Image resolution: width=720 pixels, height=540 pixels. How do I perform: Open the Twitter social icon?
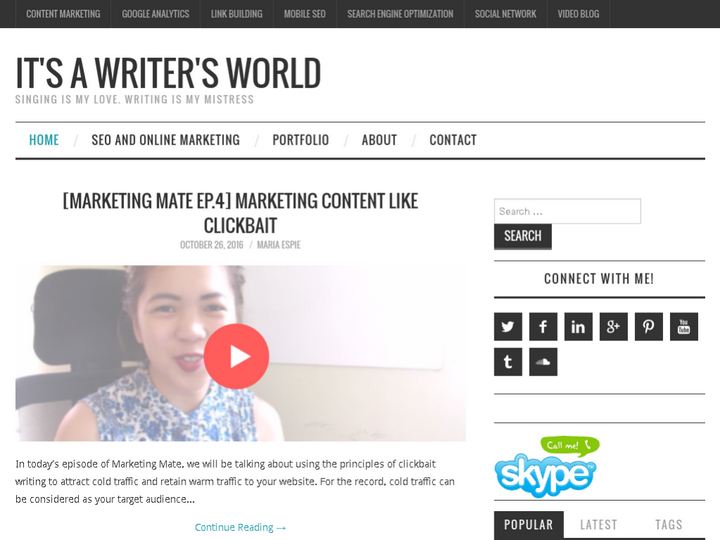click(508, 326)
